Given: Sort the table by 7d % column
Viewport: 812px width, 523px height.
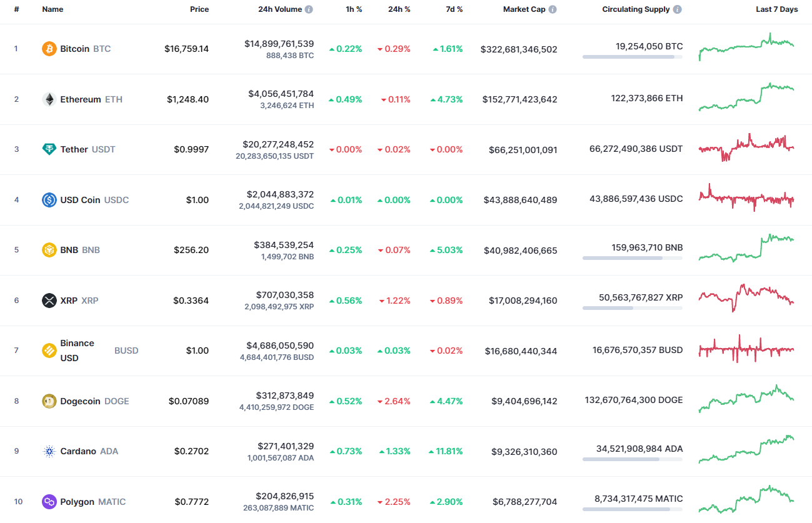Looking at the screenshot, I should click(454, 9).
